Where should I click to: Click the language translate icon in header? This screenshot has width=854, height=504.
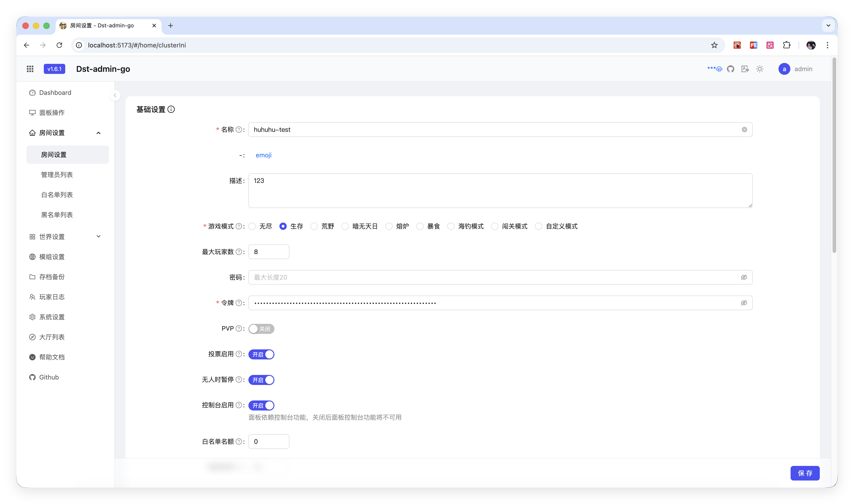745,69
